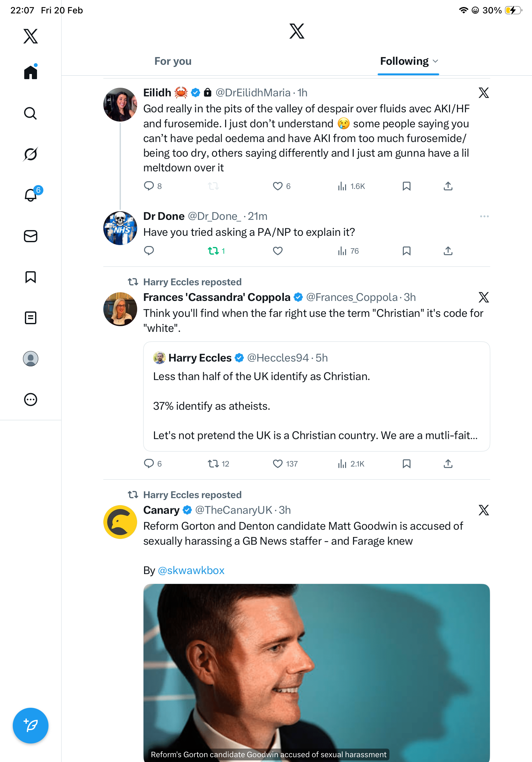Open the profile avatar in sidebar
This screenshot has height=762, width=532.
tap(31, 359)
